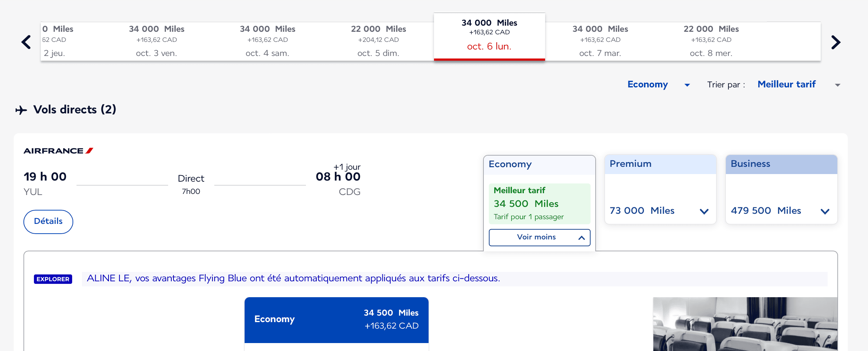The image size is (868, 351).
Task: Select the oct. 6 lun. date tab
Action: [x=489, y=36]
